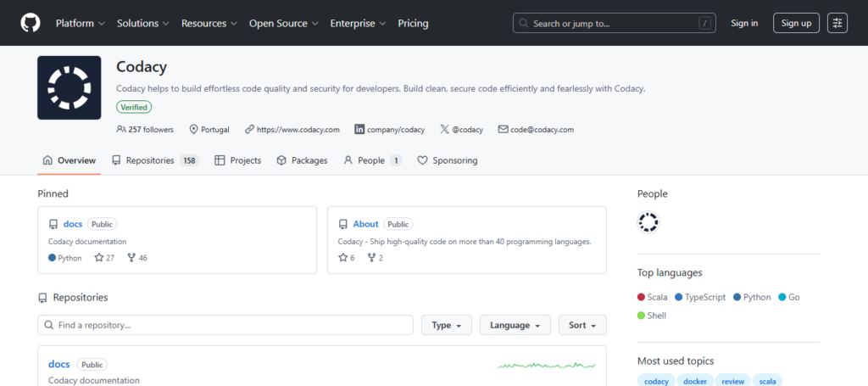Expand the Open Source menu
Screen dimensions: 868x386
(284, 23)
